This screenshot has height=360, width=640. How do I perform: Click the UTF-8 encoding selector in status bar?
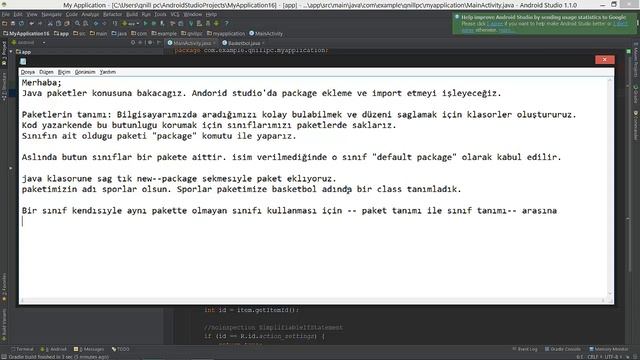point(613,357)
